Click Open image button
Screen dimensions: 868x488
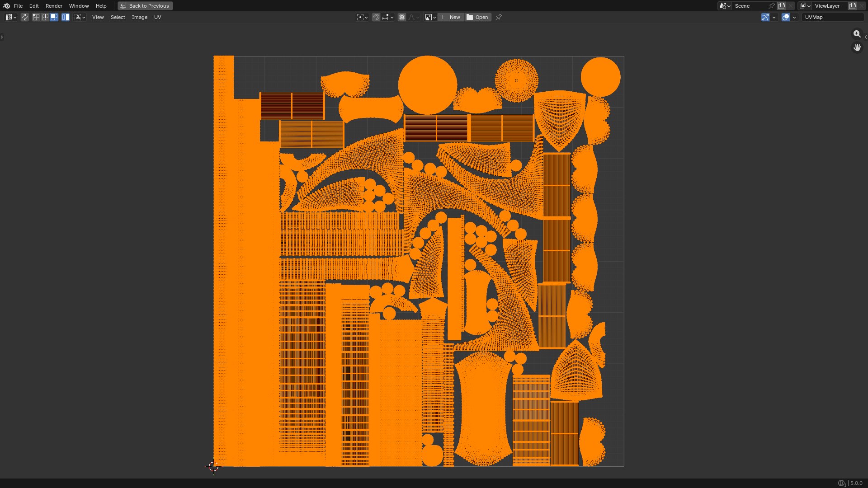[x=477, y=17]
